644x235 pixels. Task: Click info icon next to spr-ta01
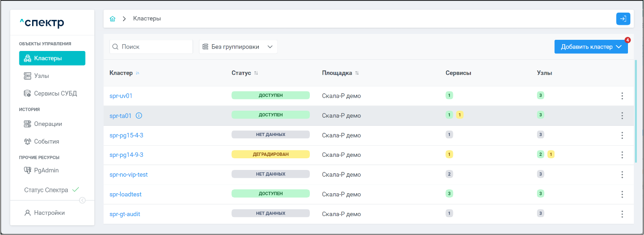(x=139, y=116)
